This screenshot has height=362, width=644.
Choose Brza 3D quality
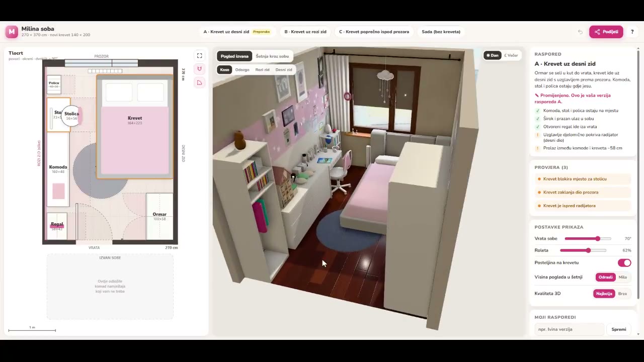click(622, 294)
